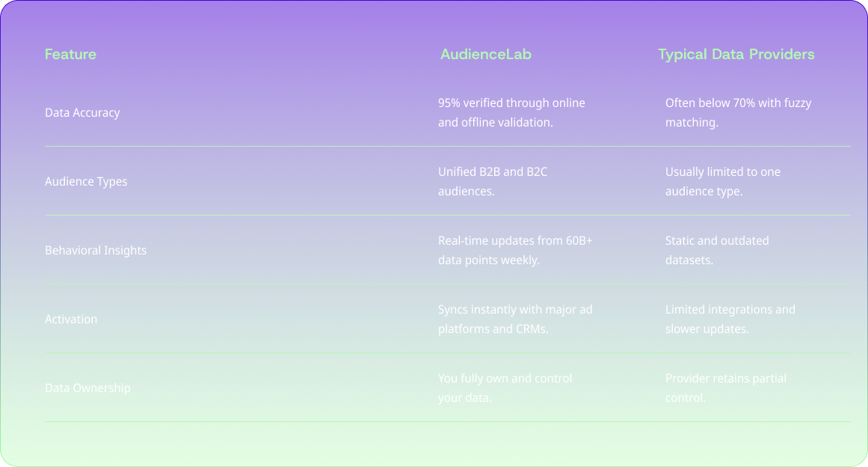Select the Audience Types row label
The width and height of the screenshot is (868, 467).
pos(86,181)
